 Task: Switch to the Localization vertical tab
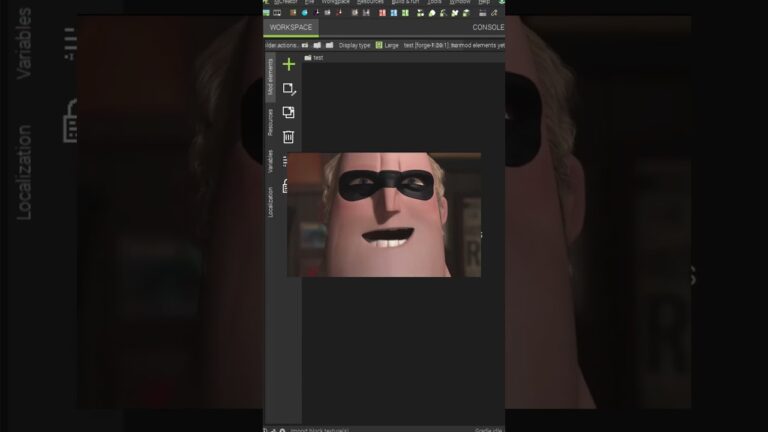click(x=270, y=202)
